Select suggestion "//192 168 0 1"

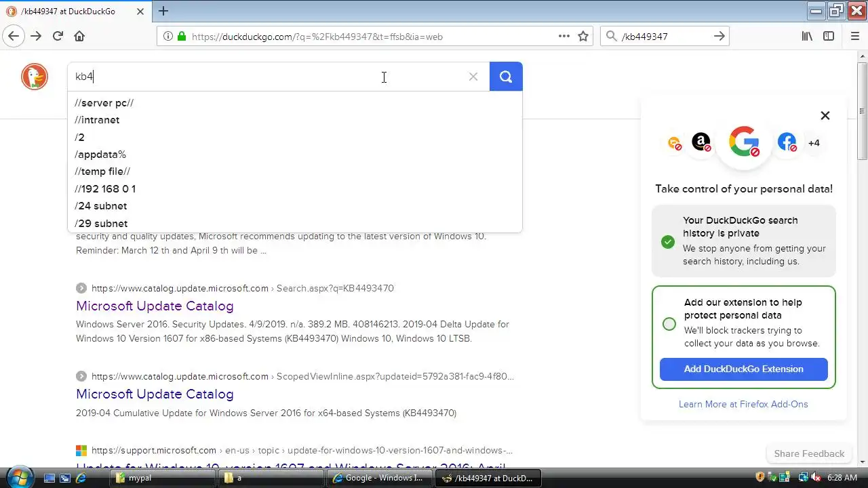105,189
